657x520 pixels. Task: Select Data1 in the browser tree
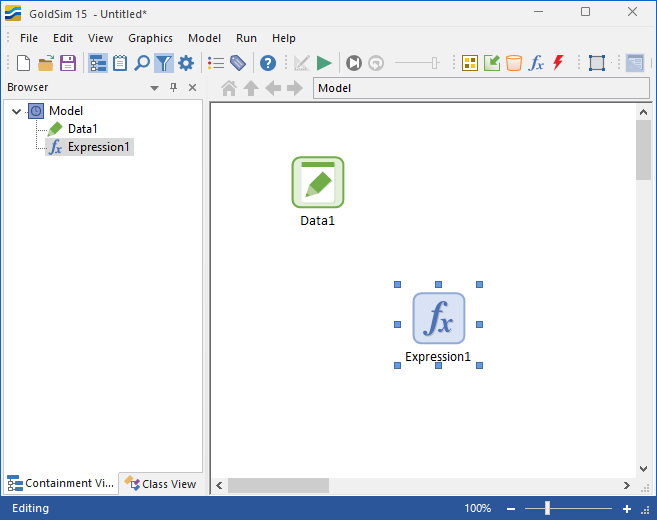pyautogui.click(x=83, y=129)
